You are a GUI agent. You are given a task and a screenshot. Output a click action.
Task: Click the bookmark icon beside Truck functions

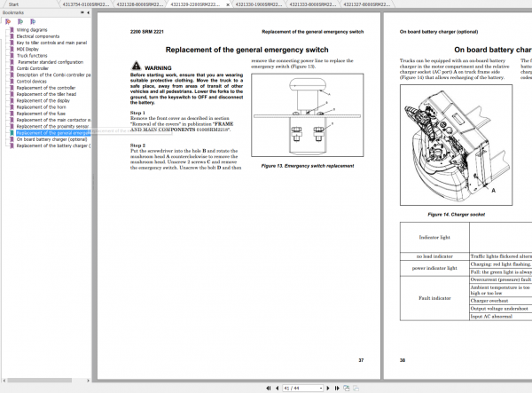click(12, 56)
